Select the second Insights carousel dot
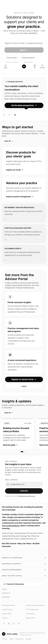 (x=24, y=451)
